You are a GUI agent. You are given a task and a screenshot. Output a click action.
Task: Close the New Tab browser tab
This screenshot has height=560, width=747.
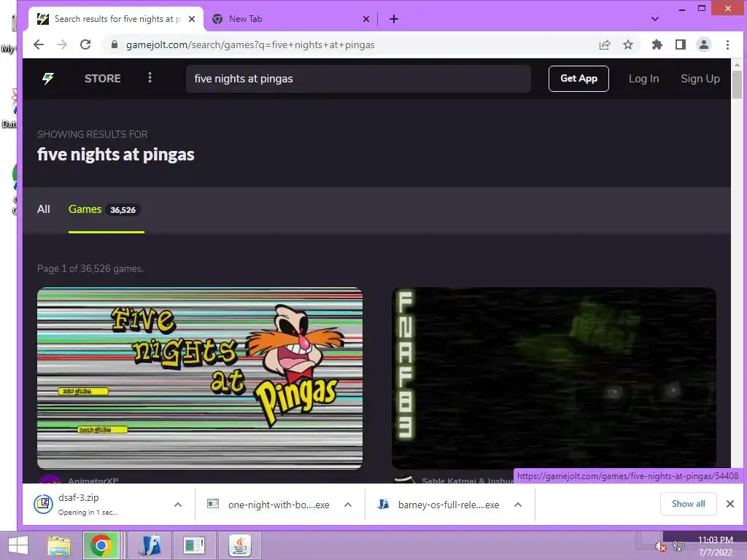click(x=366, y=19)
